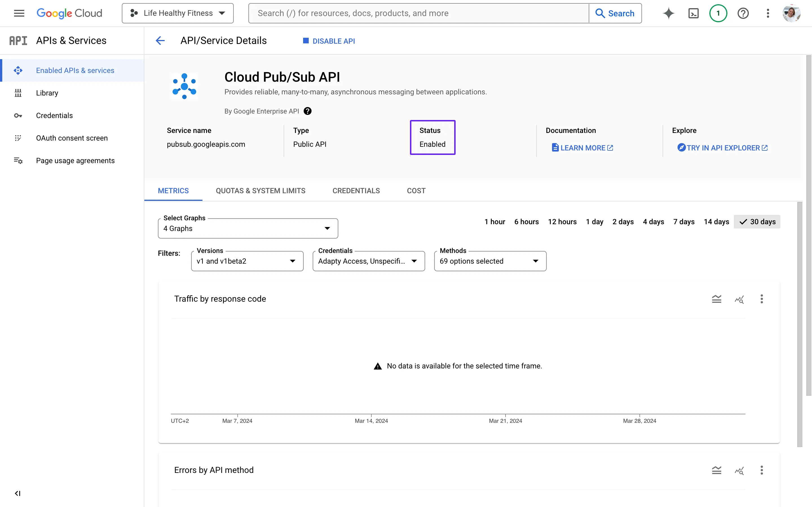Open the TRY IN API EXPLORER link

722,148
